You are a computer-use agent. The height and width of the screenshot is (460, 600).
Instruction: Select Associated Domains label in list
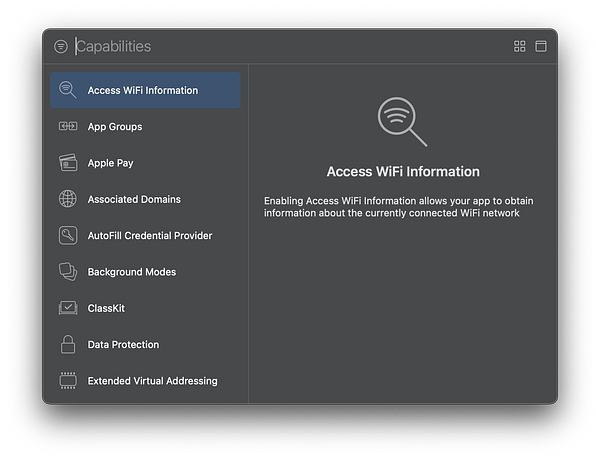point(134,199)
